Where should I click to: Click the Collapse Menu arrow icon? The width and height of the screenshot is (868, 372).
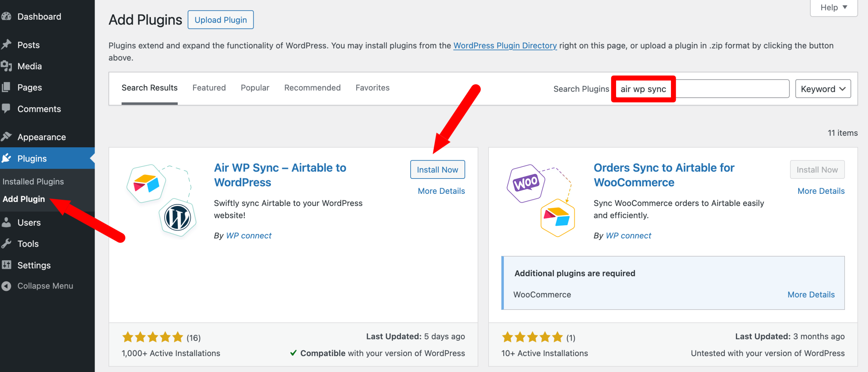tap(6, 286)
